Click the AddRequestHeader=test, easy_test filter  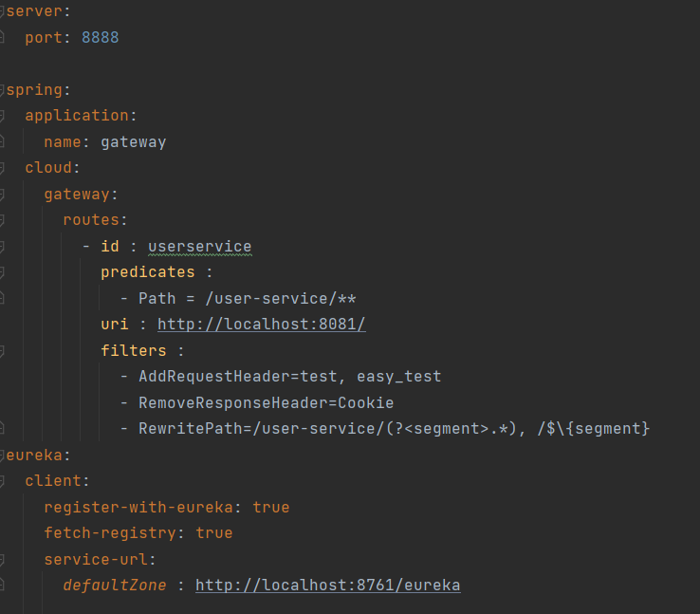click(x=289, y=377)
